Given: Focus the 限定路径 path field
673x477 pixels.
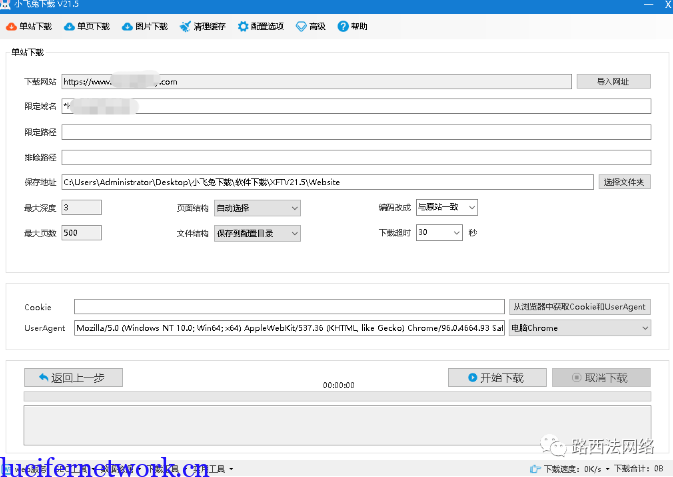Looking at the screenshot, I should coord(356,132).
